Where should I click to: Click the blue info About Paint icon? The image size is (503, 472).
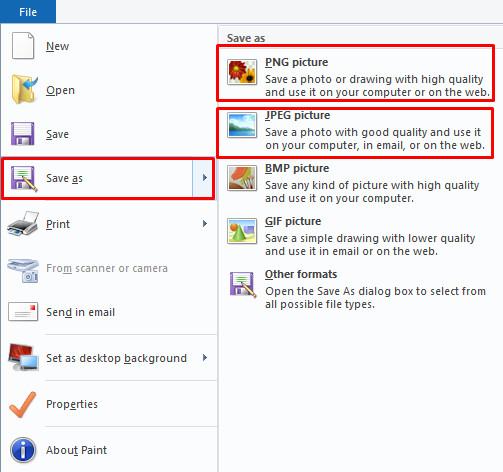pyautogui.click(x=23, y=450)
